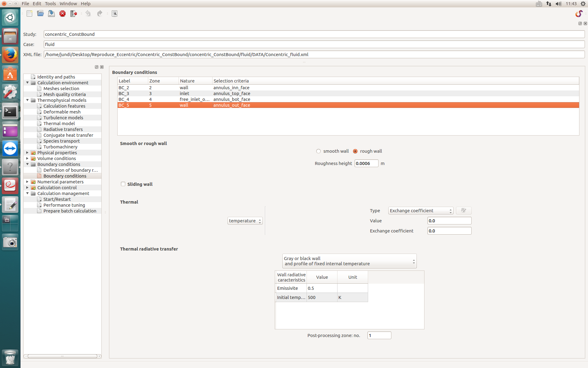The image size is (588, 368).
Task: Open the Exchange coefficient type dropdown
Action: pos(420,211)
